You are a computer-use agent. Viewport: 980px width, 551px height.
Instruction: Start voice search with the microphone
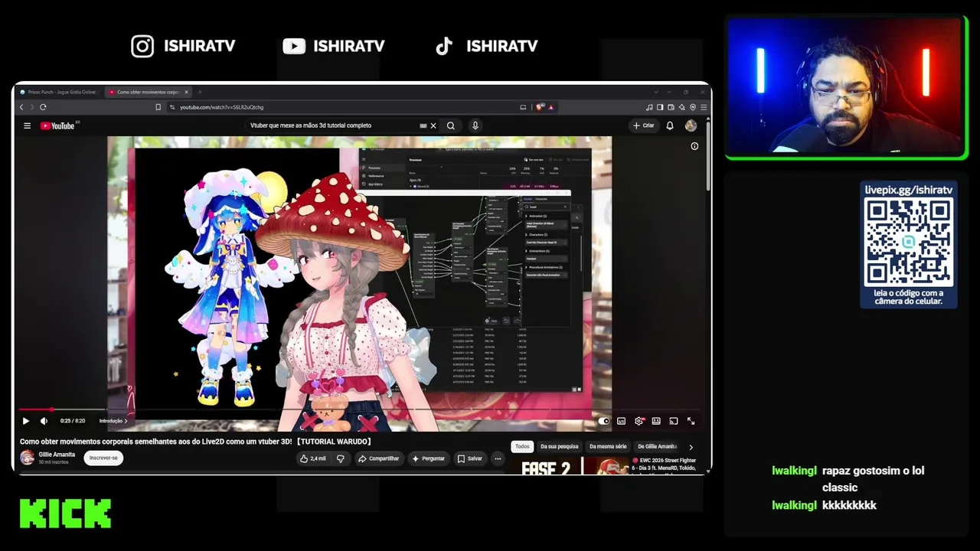pos(475,126)
